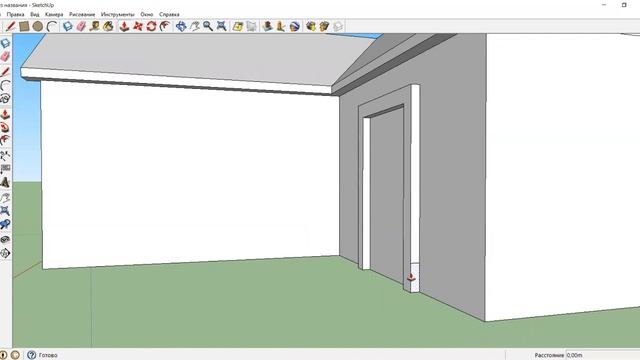The image size is (640, 360).
Task: Select the Line pencil tool in top toolbar
Action: pos(10,27)
